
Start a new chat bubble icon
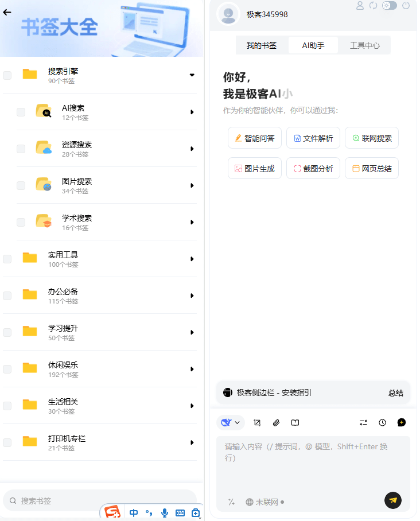click(x=402, y=422)
